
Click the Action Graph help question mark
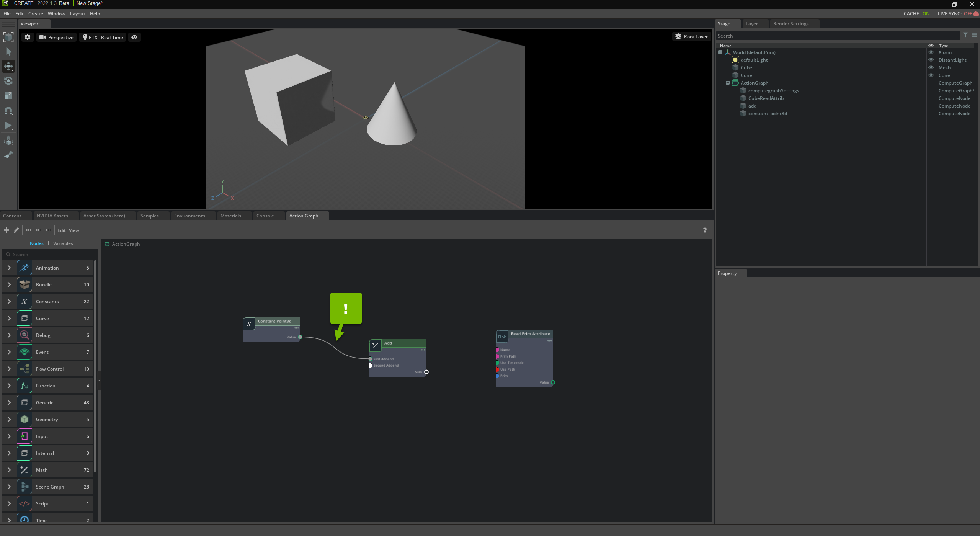click(705, 230)
